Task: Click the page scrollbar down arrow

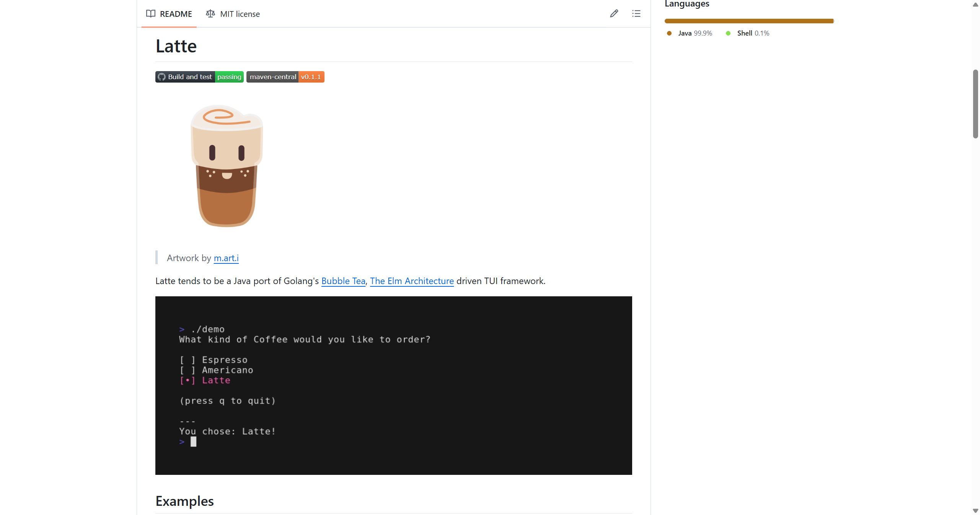Action: coord(975,511)
